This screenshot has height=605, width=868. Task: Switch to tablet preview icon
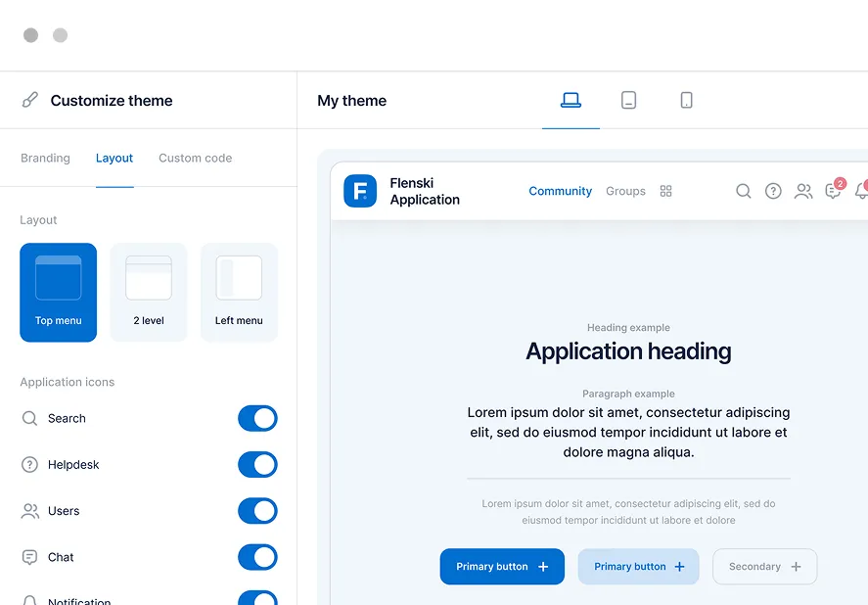pyautogui.click(x=628, y=100)
